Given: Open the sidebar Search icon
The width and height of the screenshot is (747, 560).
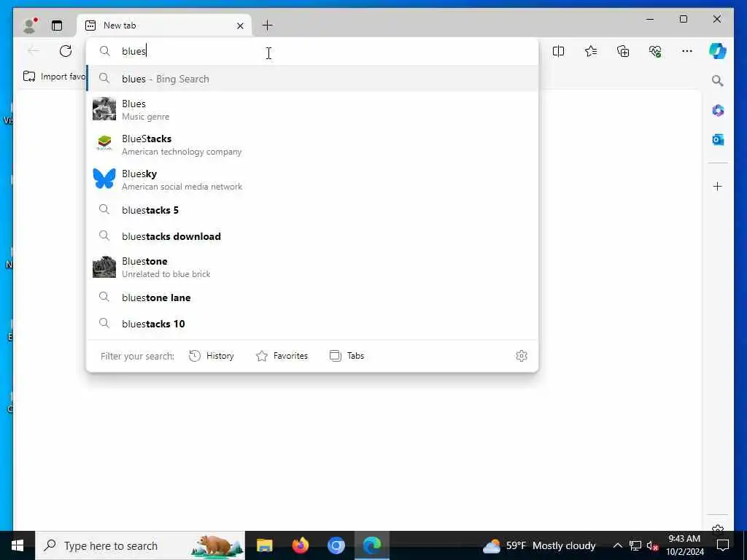Looking at the screenshot, I should coord(718,81).
